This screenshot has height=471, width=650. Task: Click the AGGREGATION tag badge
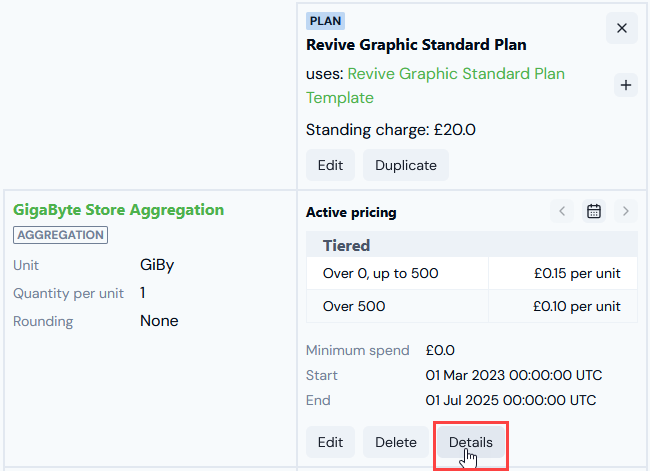61,235
